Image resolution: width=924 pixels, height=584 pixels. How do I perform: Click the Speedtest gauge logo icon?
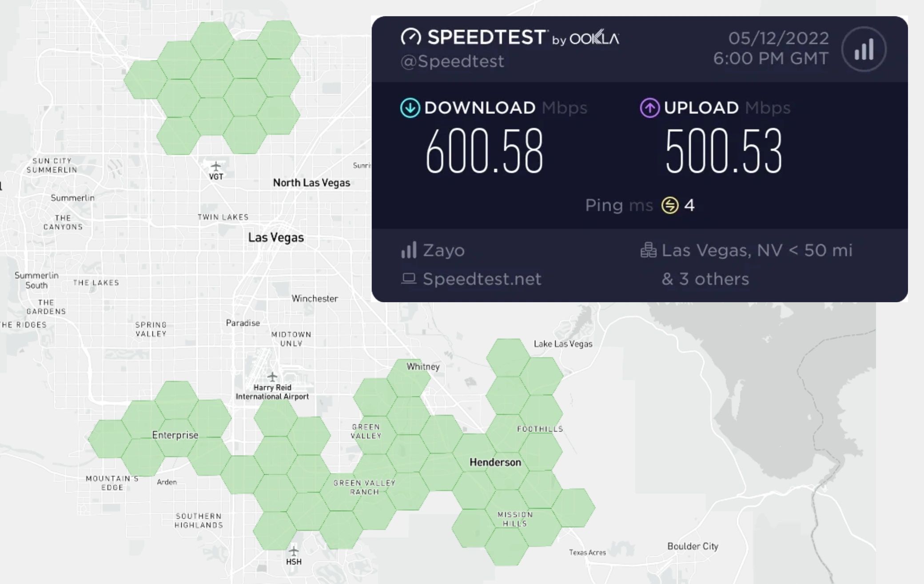(411, 37)
